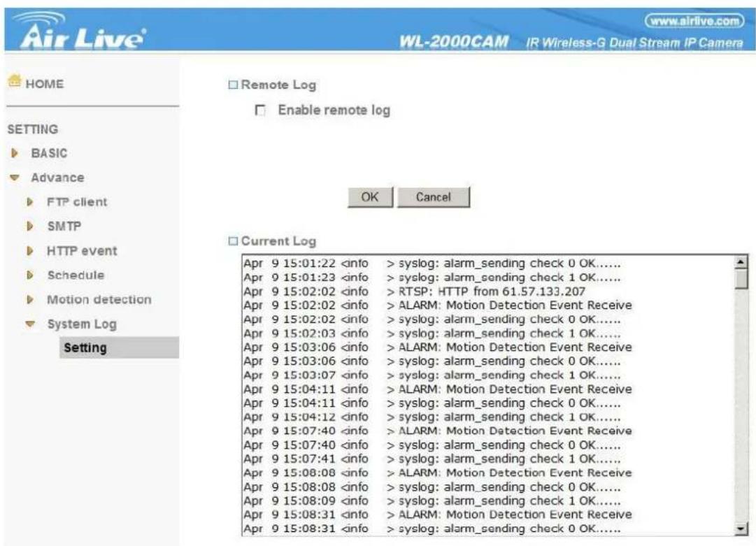Click log entry 15:02:02 ALARM Motion Detection
This screenshot has width=756, height=546.
[x=437, y=305]
